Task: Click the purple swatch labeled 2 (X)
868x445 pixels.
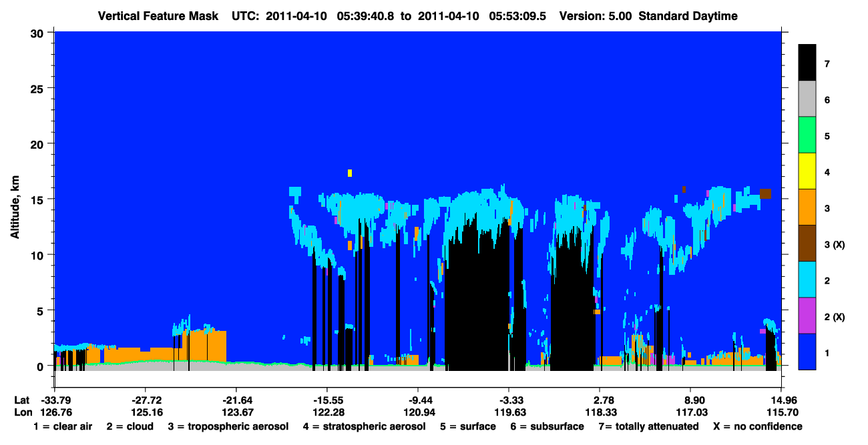Action: (807, 316)
